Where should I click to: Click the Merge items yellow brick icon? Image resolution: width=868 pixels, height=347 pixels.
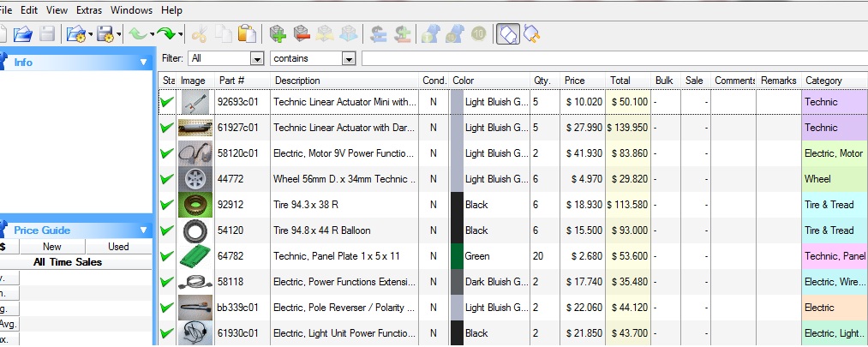click(x=325, y=34)
